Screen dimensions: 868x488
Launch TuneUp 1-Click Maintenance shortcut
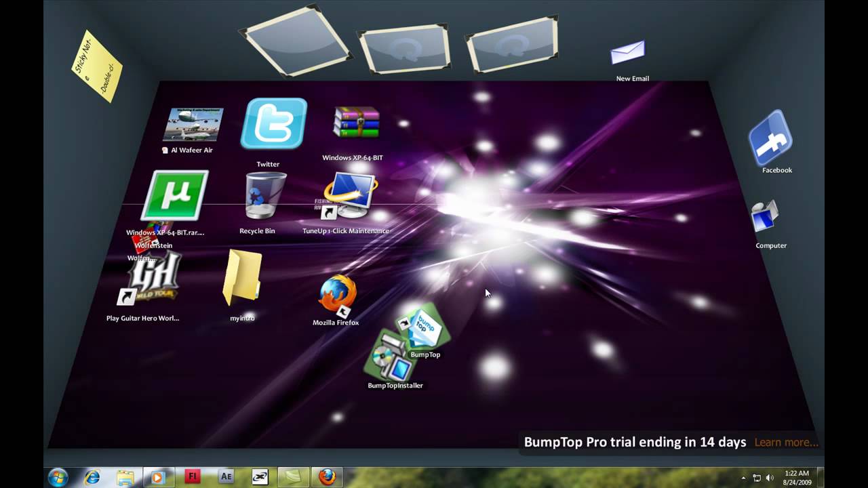(x=349, y=197)
